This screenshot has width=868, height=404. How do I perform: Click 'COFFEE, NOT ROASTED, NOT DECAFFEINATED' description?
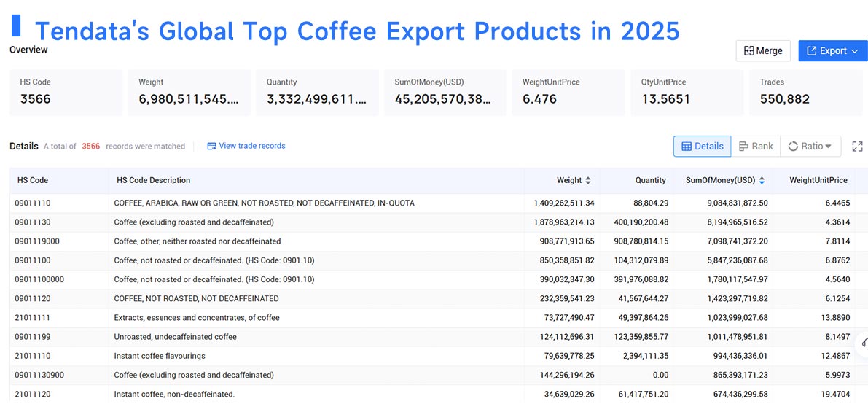click(197, 299)
